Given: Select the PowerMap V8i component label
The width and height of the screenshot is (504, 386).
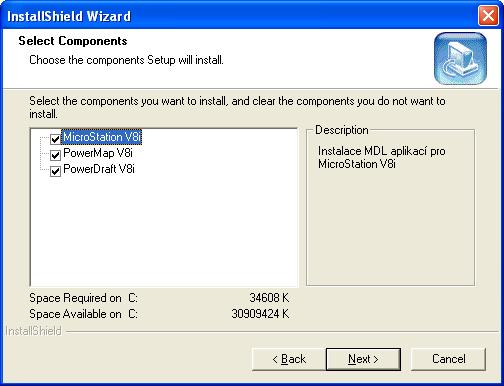Looking at the screenshot, I should (98, 153).
